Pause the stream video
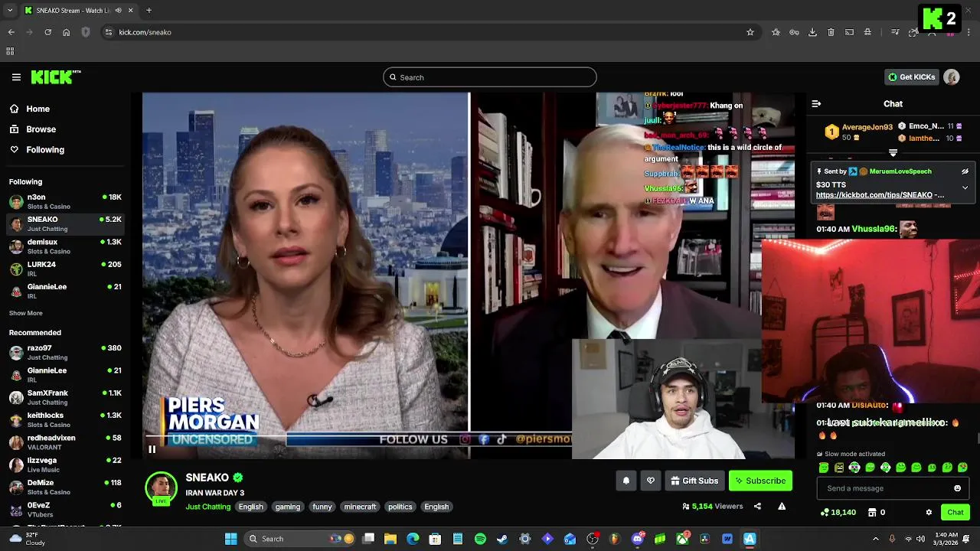The height and width of the screenshot is (551, 980). coord(152,449)
